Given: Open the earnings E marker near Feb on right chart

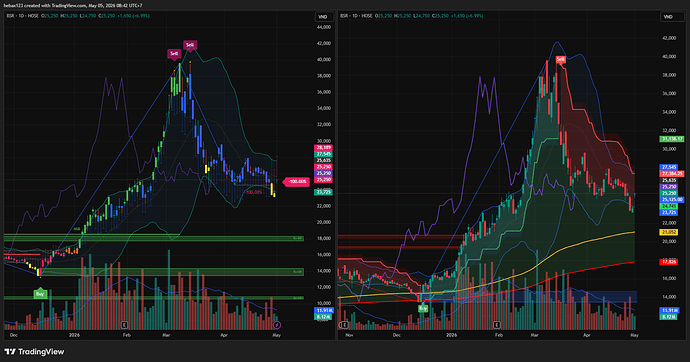Looking at the screenshot, I should [x=497, y=325].
